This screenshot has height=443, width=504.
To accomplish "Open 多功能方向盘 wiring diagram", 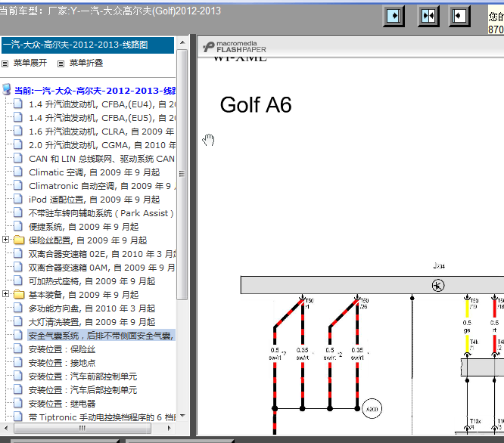I will tap(92, 308).
